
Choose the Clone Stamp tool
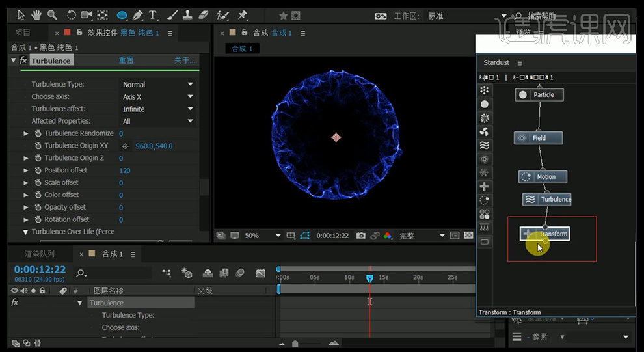[186, 14]
